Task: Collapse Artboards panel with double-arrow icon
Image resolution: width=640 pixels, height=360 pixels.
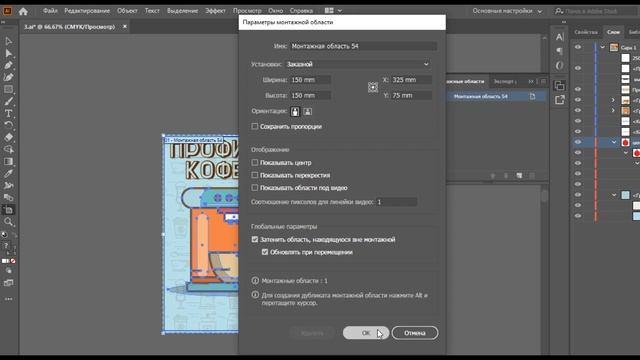Action: pyautogui.click(x=531, y=82)
